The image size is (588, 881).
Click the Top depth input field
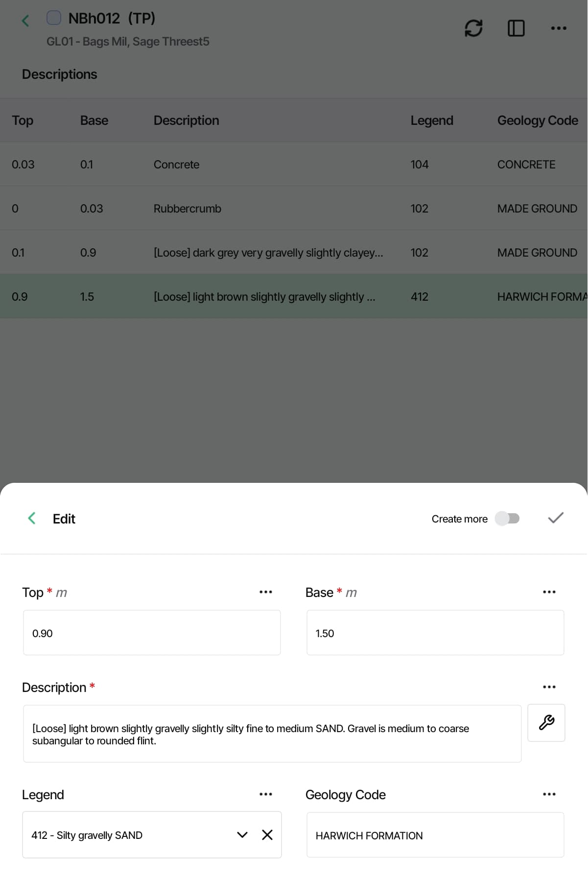pos(152,633)
